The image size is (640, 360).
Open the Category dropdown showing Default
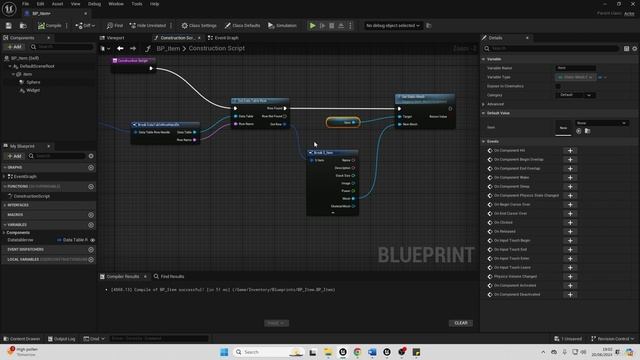pos(576,95)
